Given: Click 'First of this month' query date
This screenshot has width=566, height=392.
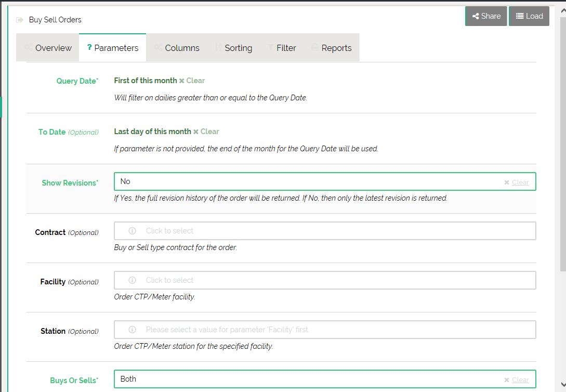Looking at the screenshot, I should [x=146, y=81].
